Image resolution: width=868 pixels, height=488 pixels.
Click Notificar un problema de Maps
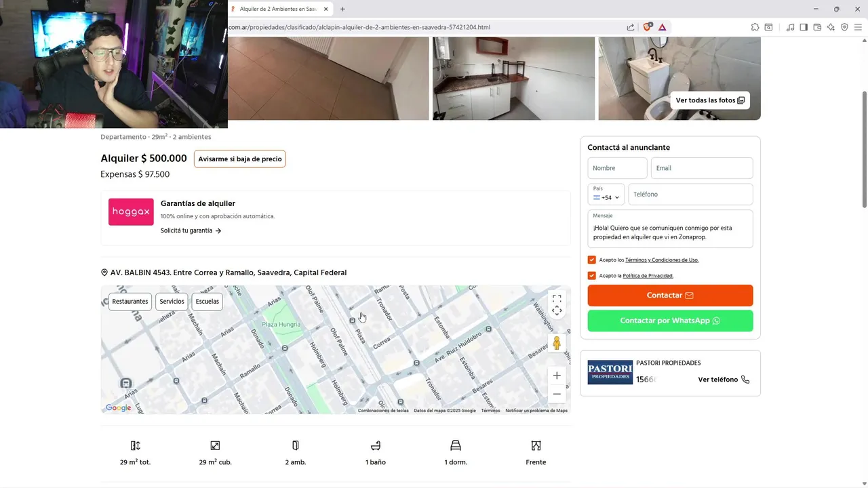[x=536, y=411]
